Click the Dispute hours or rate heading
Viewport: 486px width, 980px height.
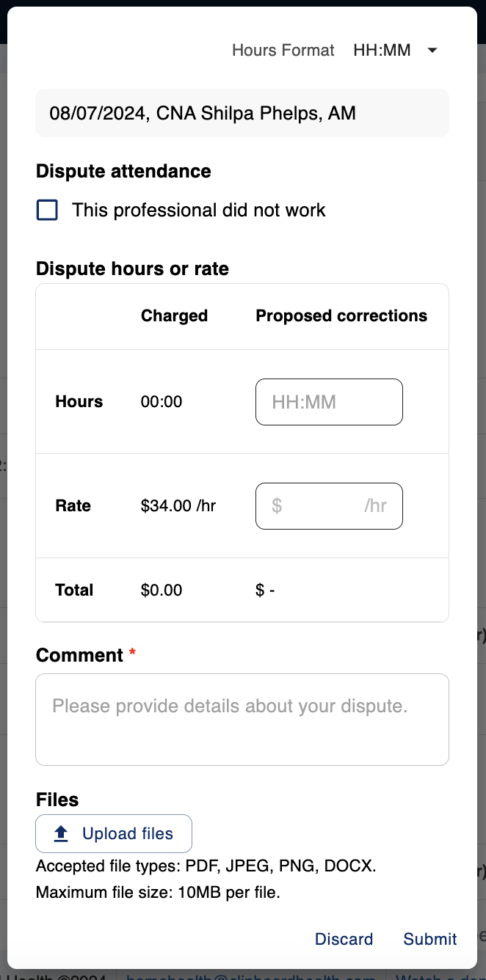pos(132,269)
